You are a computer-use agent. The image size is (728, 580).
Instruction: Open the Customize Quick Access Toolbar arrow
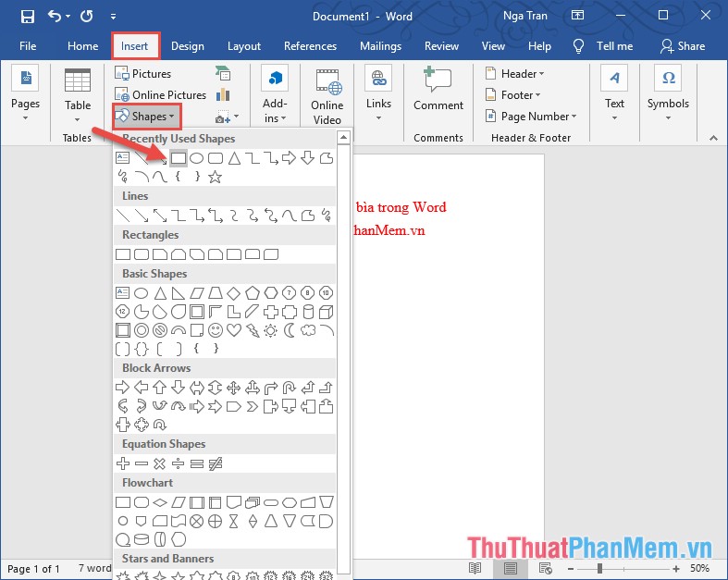coord(113,17)
